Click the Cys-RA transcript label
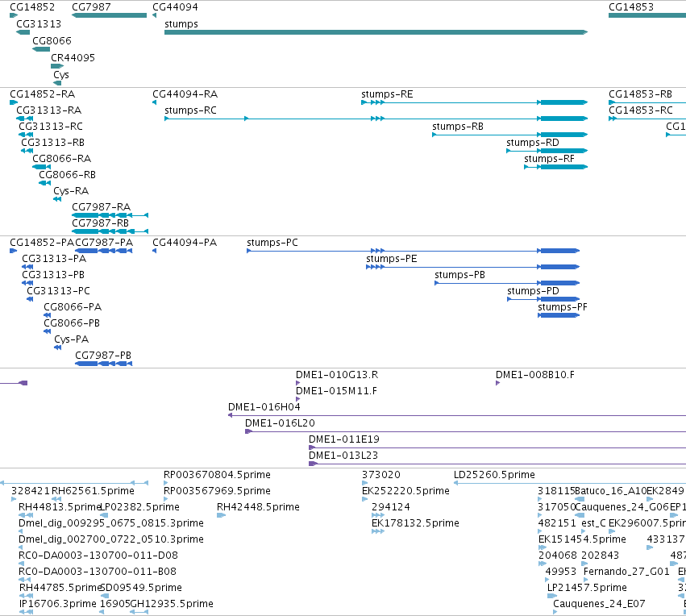The width and height of the screenshot is (686, 616). click(71, 191)
